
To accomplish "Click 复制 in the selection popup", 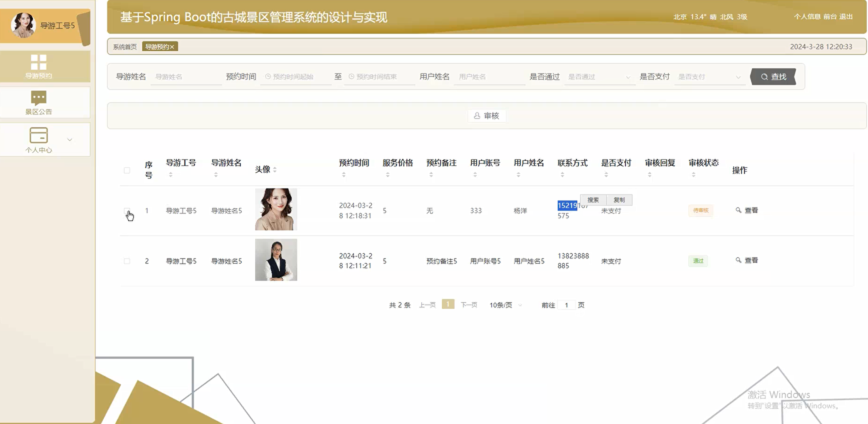I will click(x=619, y=200).
